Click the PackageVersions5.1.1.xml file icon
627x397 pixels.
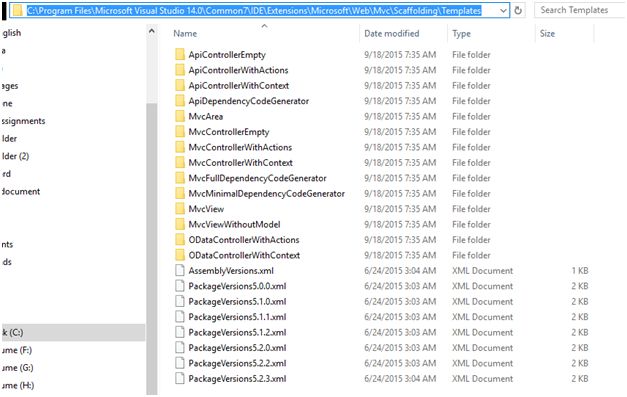coord(180,317)
